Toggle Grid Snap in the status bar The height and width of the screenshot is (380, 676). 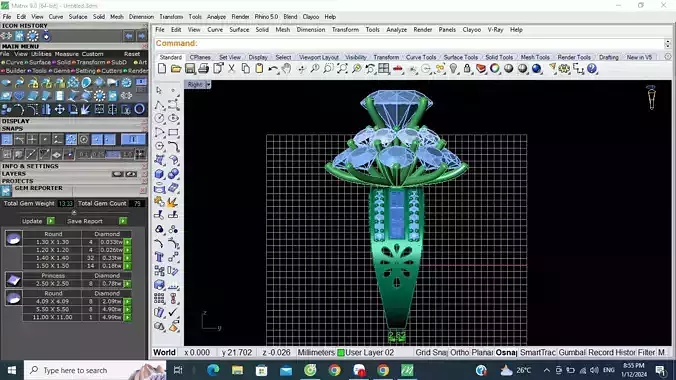point(431,352)
